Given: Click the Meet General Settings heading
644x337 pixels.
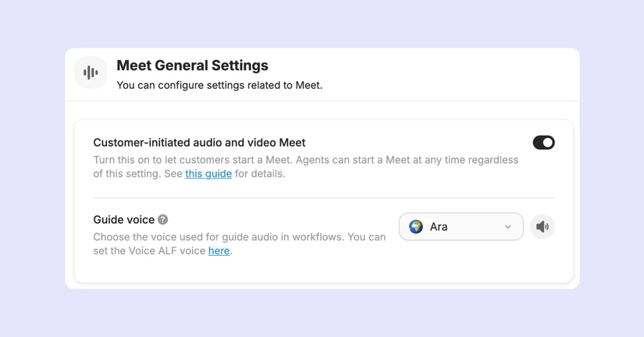Looking at the screenshot, I should (x=192, y=66).
